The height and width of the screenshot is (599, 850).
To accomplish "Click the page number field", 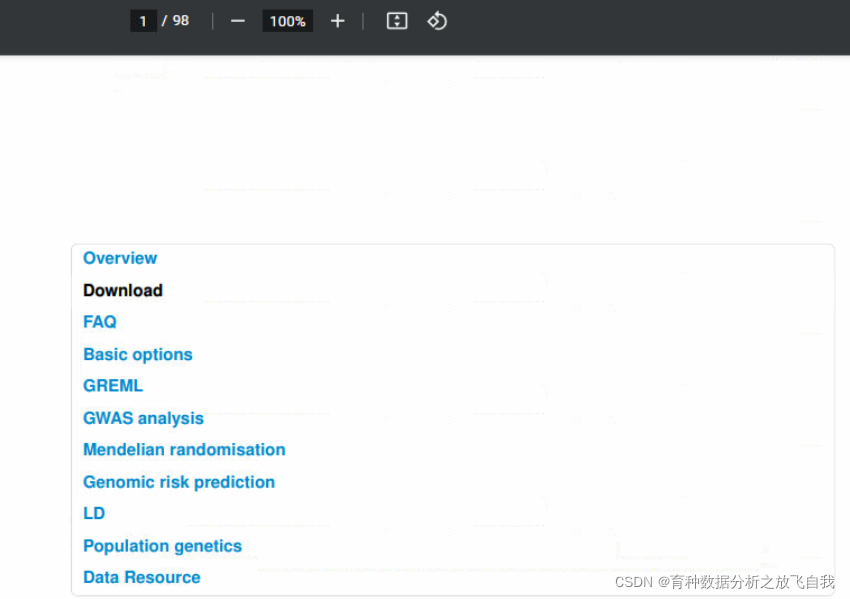I will (143, 21).
